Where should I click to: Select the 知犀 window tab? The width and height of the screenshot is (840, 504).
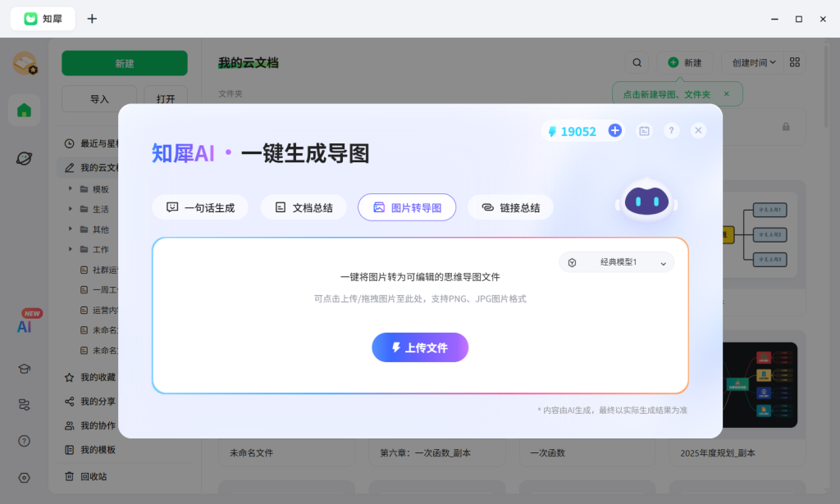[43, 19]
